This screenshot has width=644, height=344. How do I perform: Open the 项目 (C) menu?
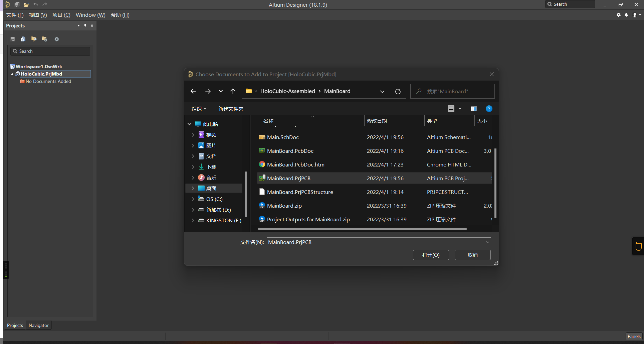pyautogui.click(x=61, y=15)
